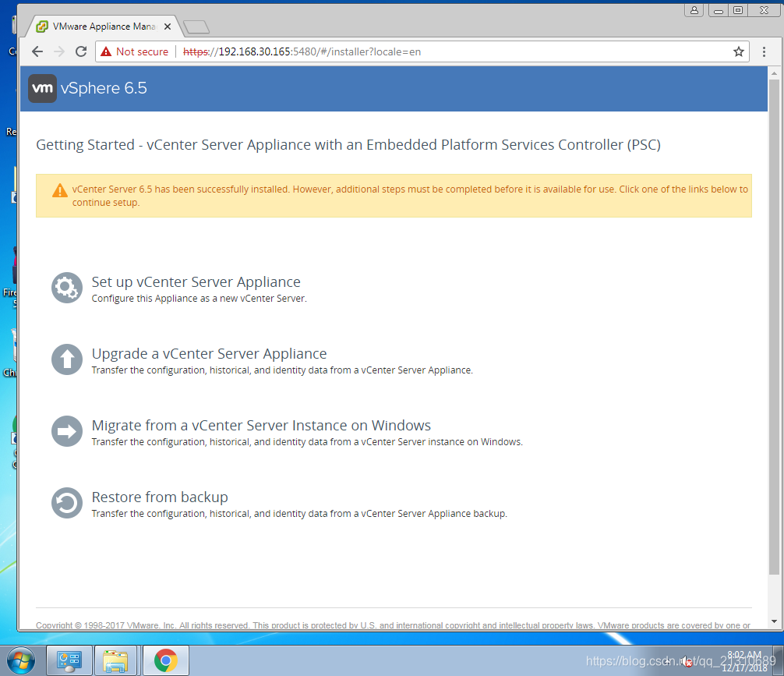Open Migrate from vCenter Server on Windows link
Viewport: 784px width, 676px height.
pos(261,425)
